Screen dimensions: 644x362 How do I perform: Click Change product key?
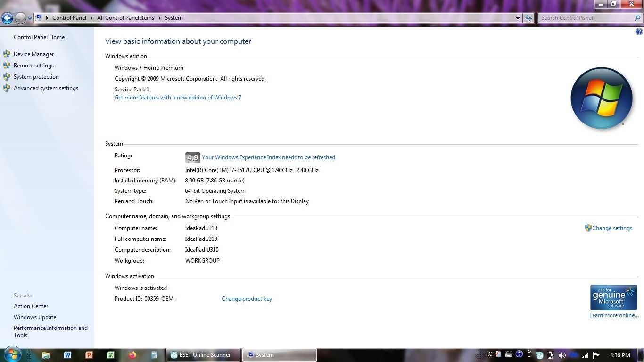click(247, 299)
